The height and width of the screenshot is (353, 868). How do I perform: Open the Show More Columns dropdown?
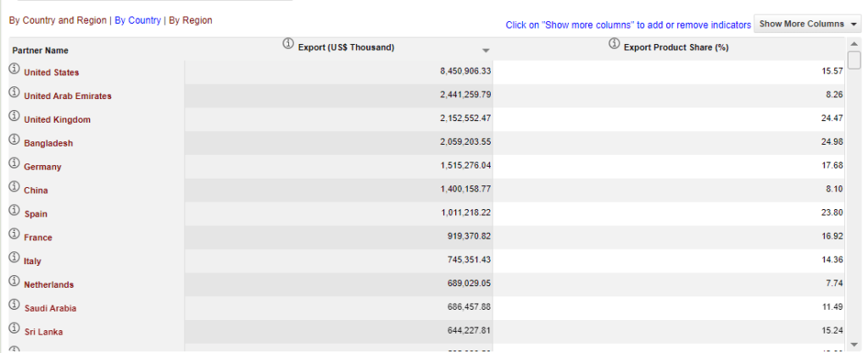pos(808,24)
